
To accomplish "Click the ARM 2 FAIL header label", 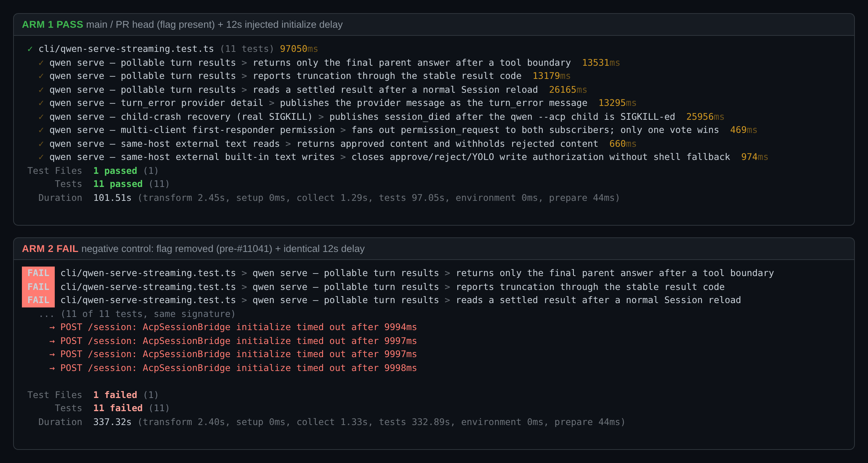I will pos(50,249).
